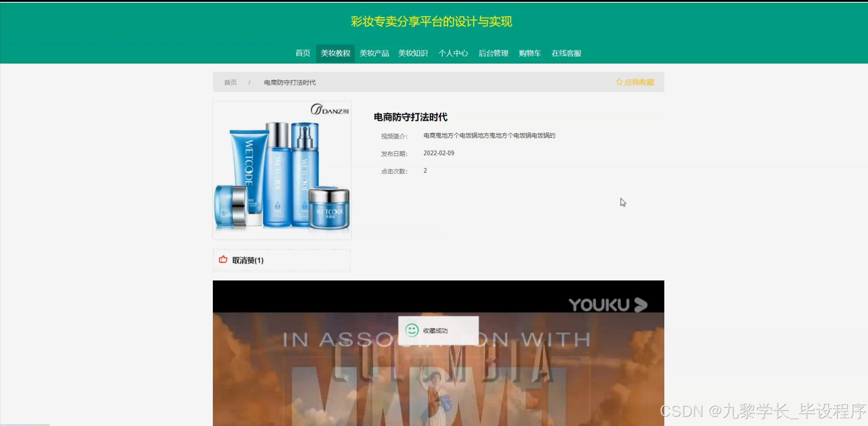Image resolution: width=868 pixels, height=426 pixels.
Task: Open 后台管理 in the navigation bar
Action: [493, 53]
